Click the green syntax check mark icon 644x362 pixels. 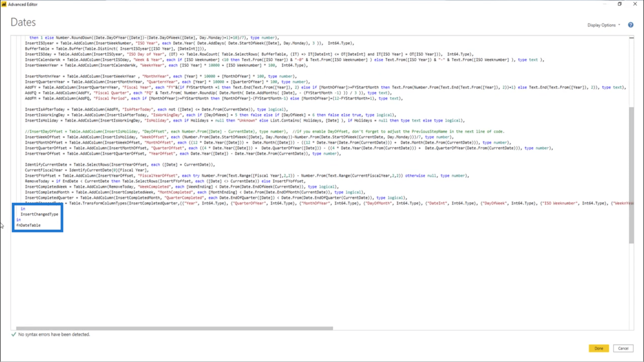point(14,334)
